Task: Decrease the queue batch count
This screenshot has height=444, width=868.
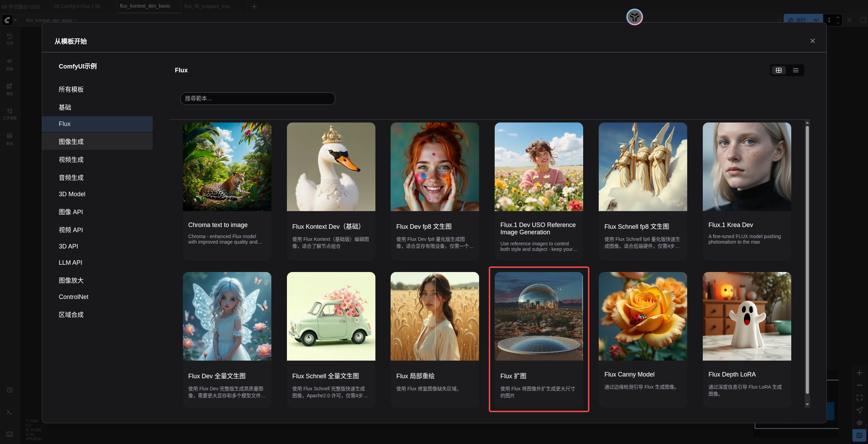Action: tap(838, 23)
